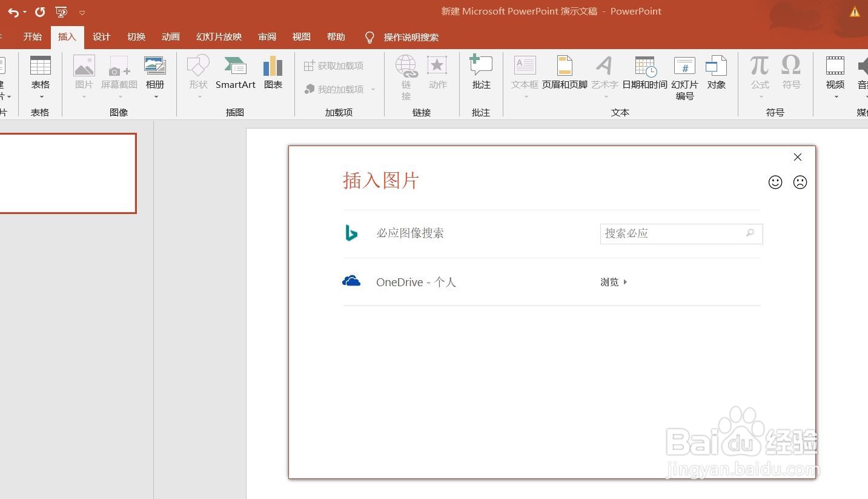Add a 批注 comment
868x499 pixels.
tap(482, 73)
